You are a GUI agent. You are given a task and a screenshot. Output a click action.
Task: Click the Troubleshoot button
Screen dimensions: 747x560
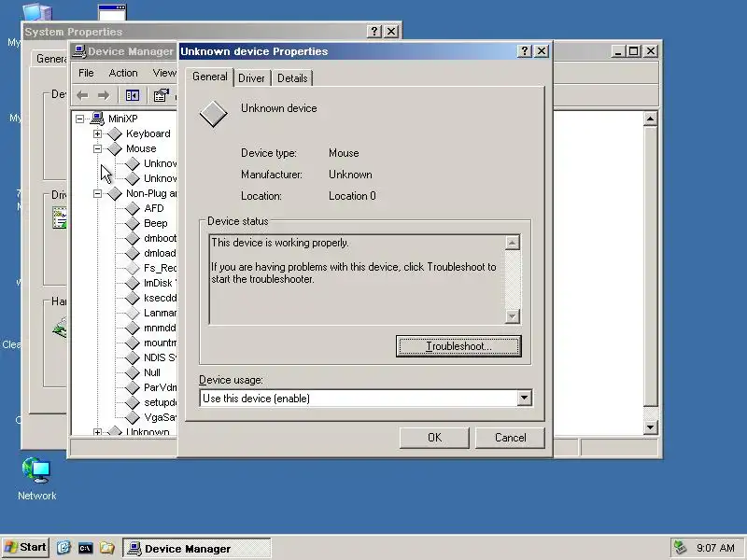tap(458, 346)
